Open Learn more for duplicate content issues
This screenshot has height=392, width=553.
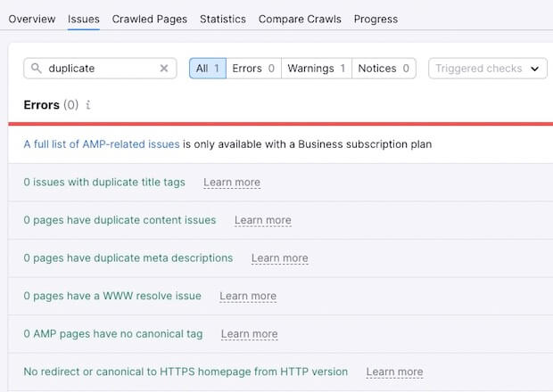coord(263,220)
